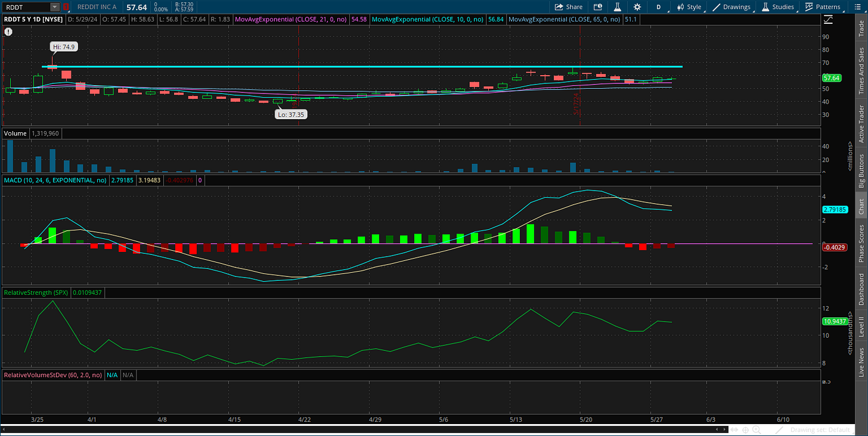Click the RelativeStrength (SPX) study label
The image size is (868, 436).
(x=36, y=292)
